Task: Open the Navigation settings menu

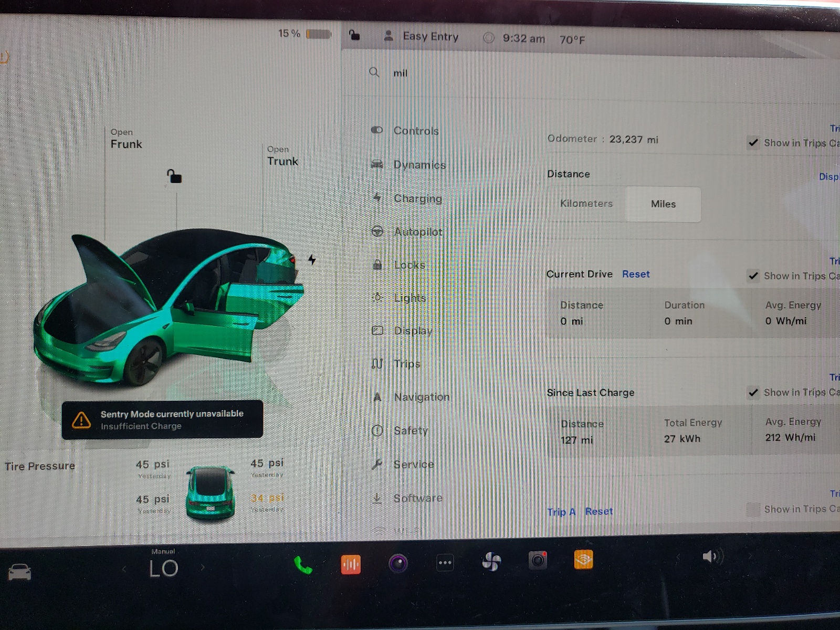Action: (411, 397)
